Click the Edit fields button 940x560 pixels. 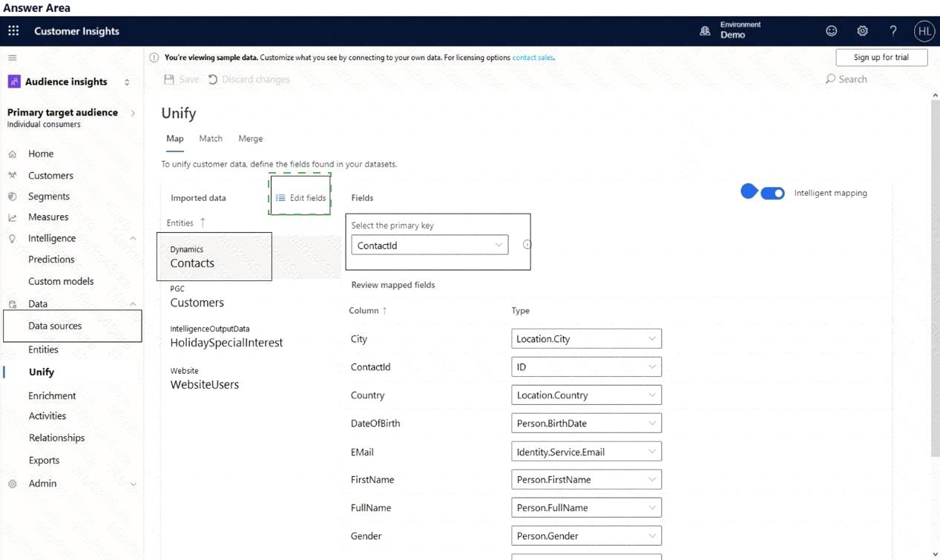(300, 198)
